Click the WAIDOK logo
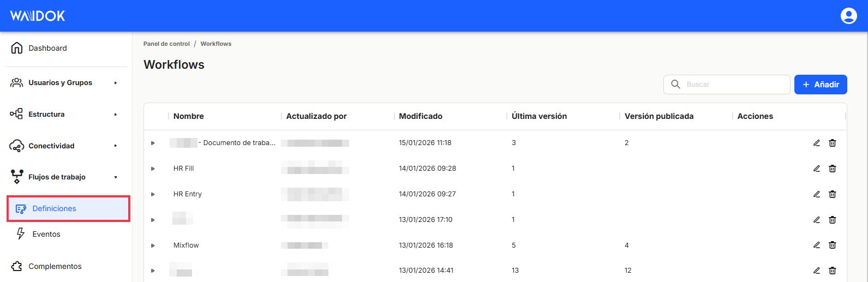This screenshot has height=282, width=868. 38,16
